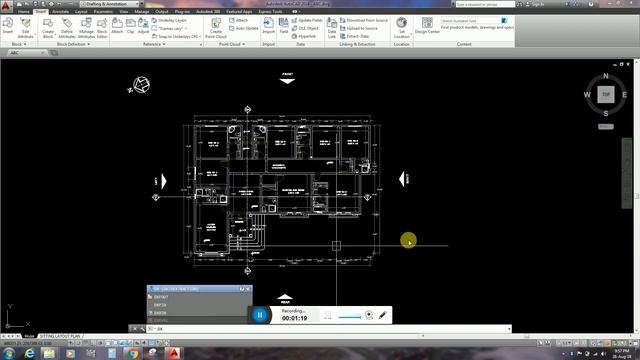This screenshot has width=640, height=360.
Task: Click the TOP face of the ViewCube
Action: [x=606, y=94]
